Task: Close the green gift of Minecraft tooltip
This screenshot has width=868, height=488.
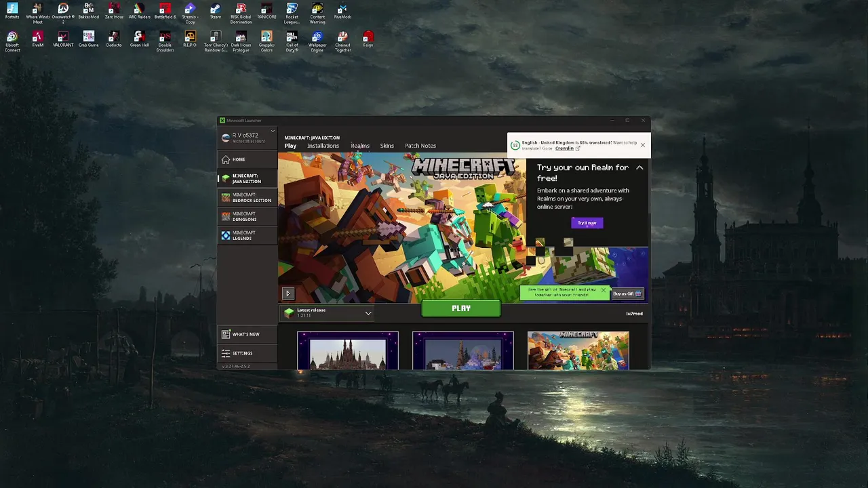Action: pos(603,290)
